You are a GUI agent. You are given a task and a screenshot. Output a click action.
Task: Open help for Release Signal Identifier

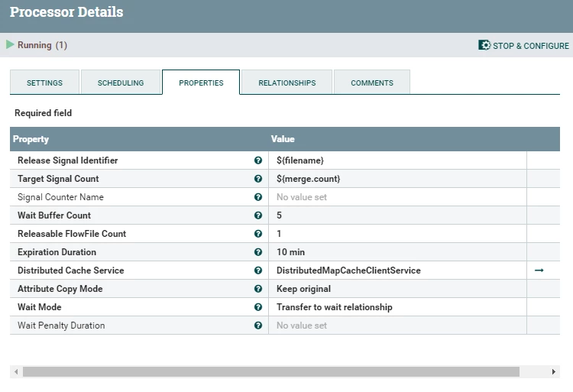click(258, 160)
